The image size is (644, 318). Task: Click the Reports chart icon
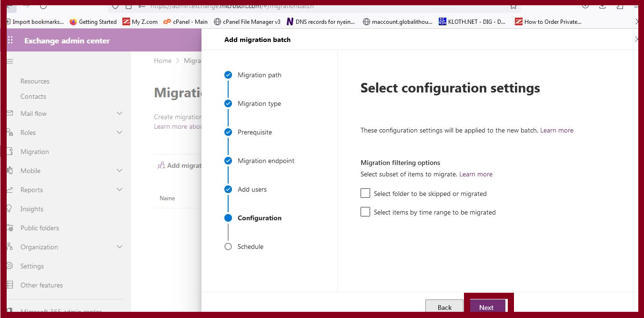(10, 190)
